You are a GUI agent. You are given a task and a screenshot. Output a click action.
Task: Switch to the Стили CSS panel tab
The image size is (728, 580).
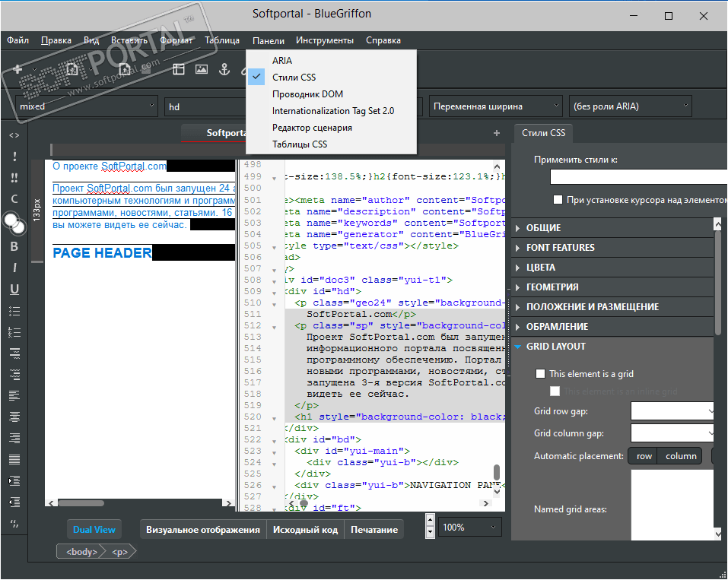click(x=543, y=133)
